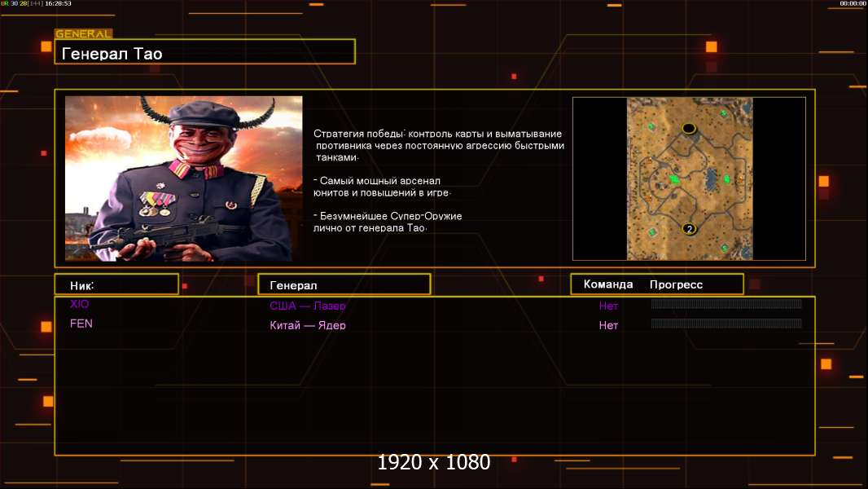Image resolution: width=868 pixels, height=489 pixels.
Task: Select the GENERAL label tab
Action: 83,34
